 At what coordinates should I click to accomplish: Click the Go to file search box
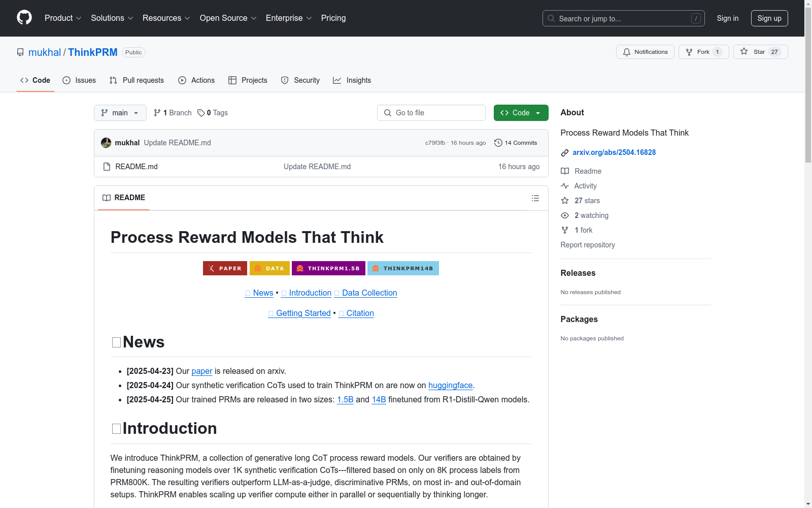tap(431, 113)
